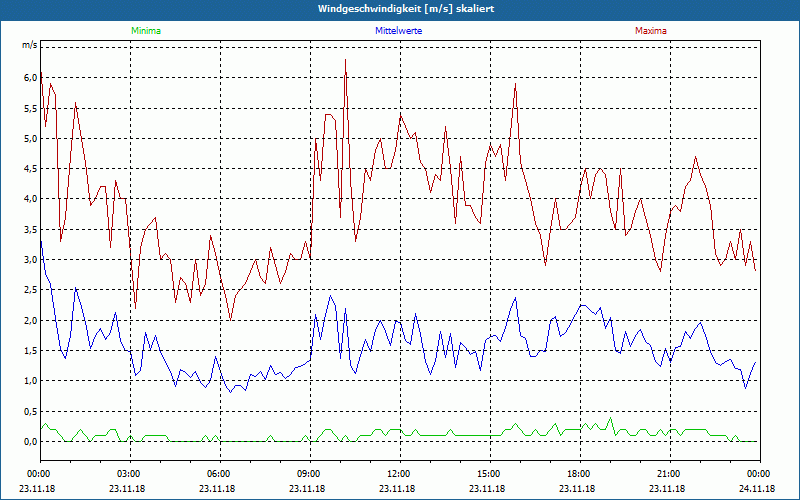This screenshot has width=800, height=500.
Task: Select the 6.0 y-axis value label
Action: coord(31,78)
